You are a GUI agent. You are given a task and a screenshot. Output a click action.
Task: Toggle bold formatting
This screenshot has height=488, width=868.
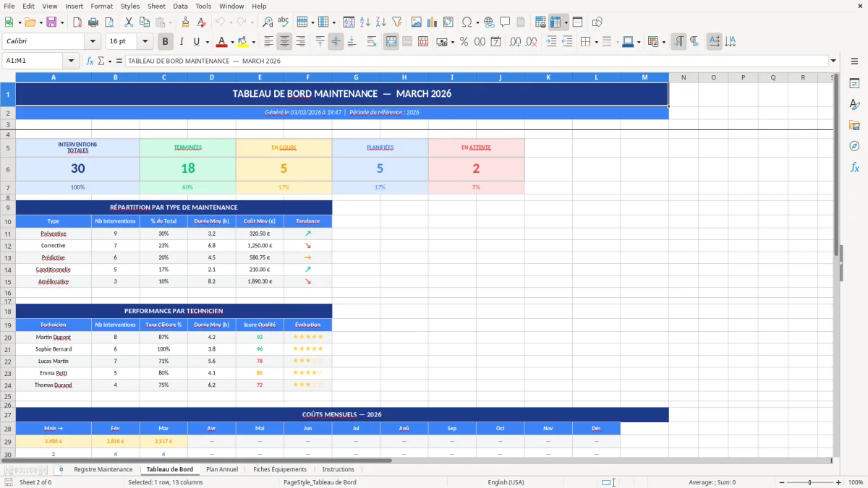click(165, 41)
